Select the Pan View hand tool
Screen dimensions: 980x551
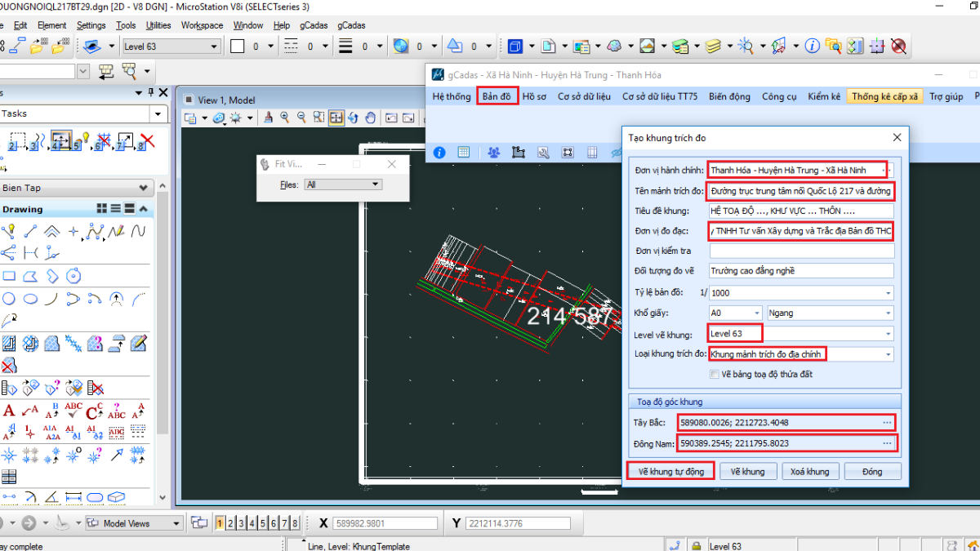point(371,118)
